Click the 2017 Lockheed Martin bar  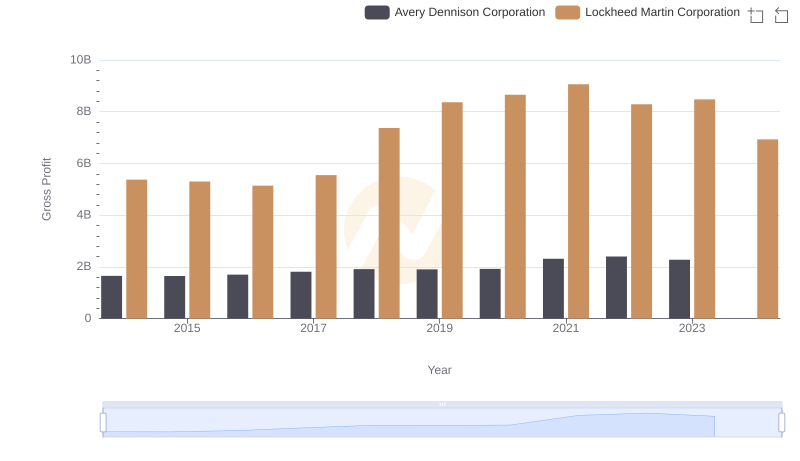(x=326, y=247)
